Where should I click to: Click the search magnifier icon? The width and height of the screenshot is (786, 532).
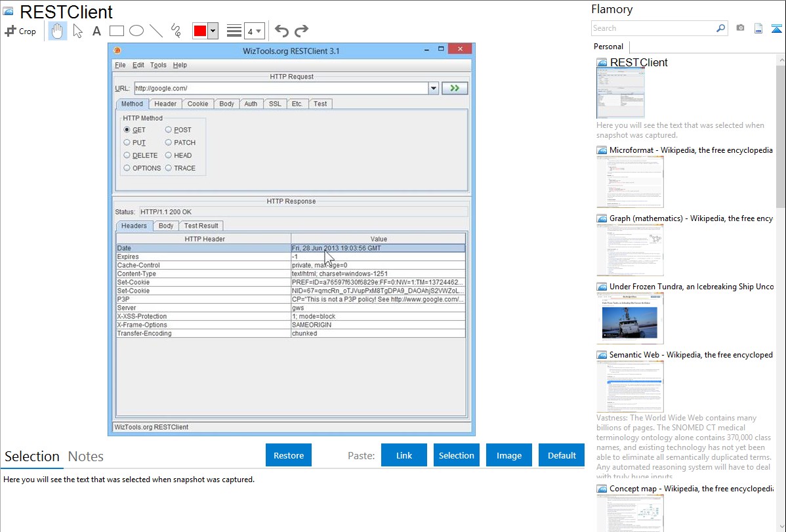click(720, 28)
